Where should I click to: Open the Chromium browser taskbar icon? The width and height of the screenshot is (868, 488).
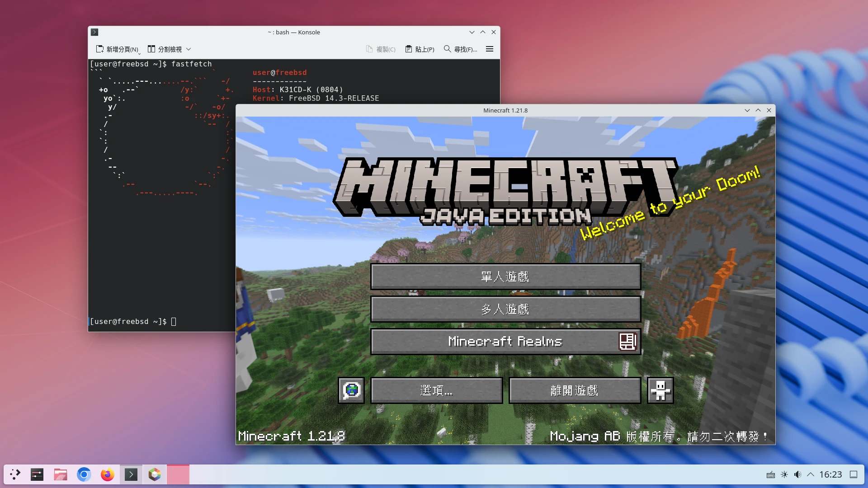coord(84,474)
